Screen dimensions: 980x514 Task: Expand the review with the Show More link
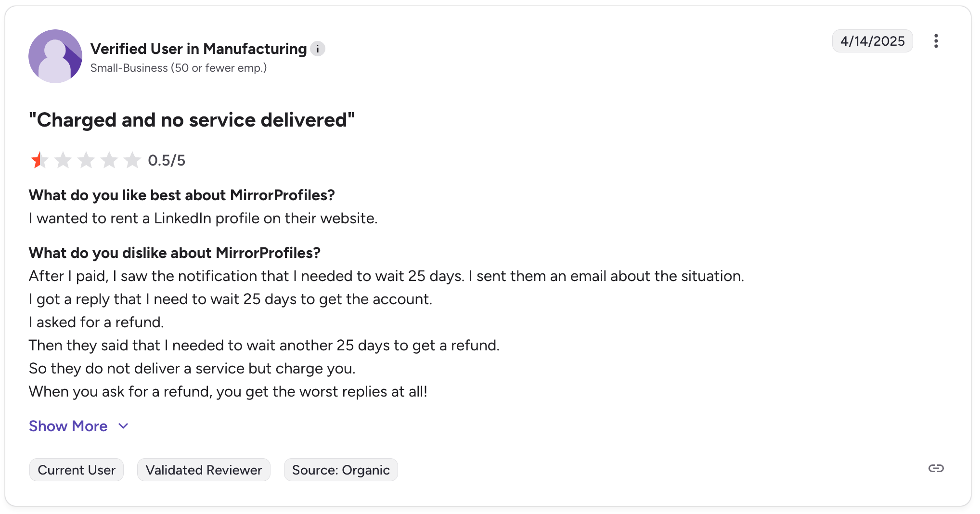coord(68,426)
